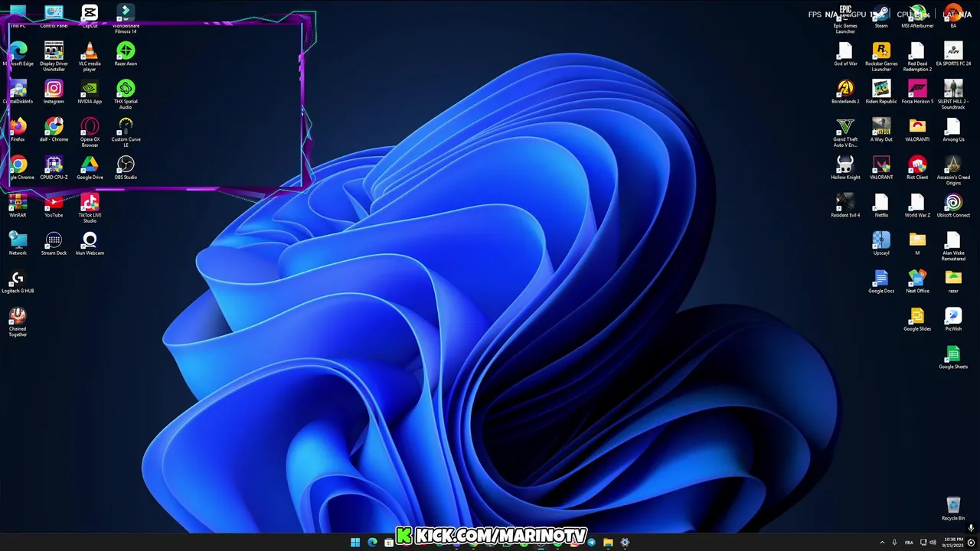The width and height of the screenshot is (980, 551).
Task: Select the daif - Chrome profile shortcut
Action: [x=54, y=130]
